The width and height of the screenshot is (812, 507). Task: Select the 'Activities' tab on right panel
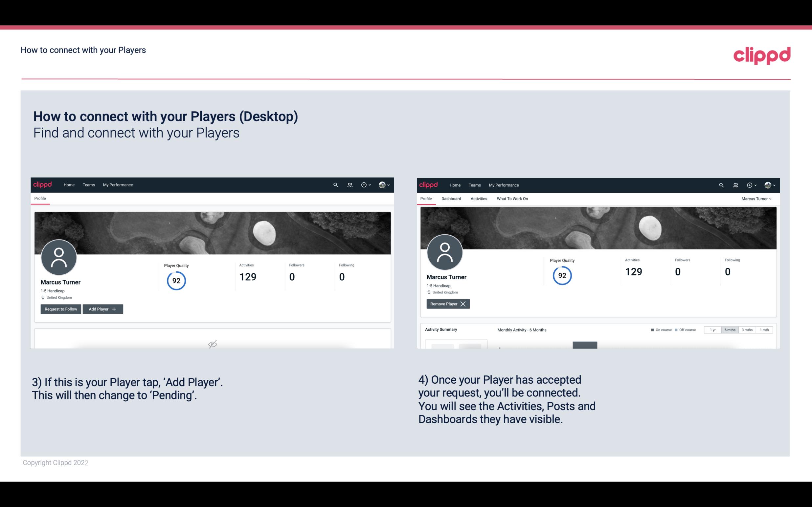pos(478,199)
